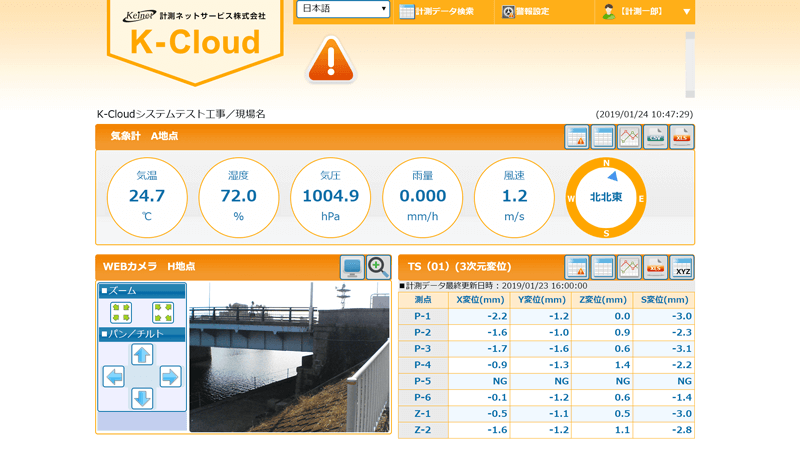Click the 気圧 1004.9 hPa gauge

pyautogui.click(x=331, y=197)
